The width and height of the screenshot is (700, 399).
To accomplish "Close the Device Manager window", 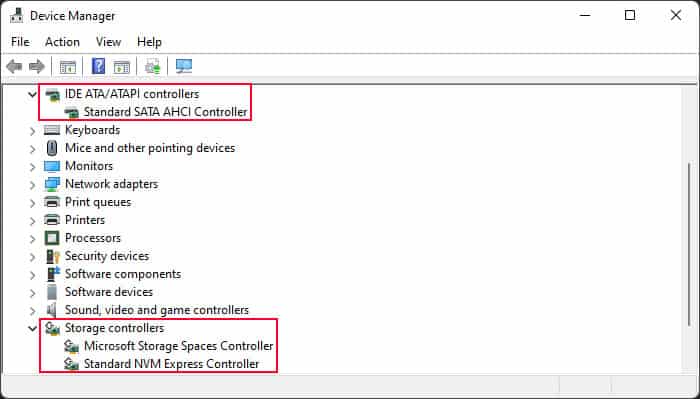I will [676, 15].
